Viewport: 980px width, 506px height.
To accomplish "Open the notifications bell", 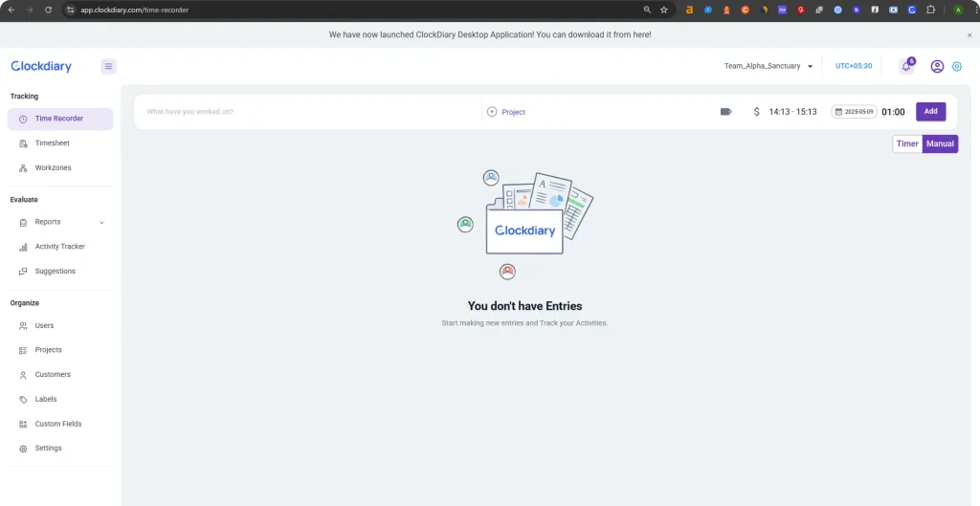I will [x=906, y=66].
